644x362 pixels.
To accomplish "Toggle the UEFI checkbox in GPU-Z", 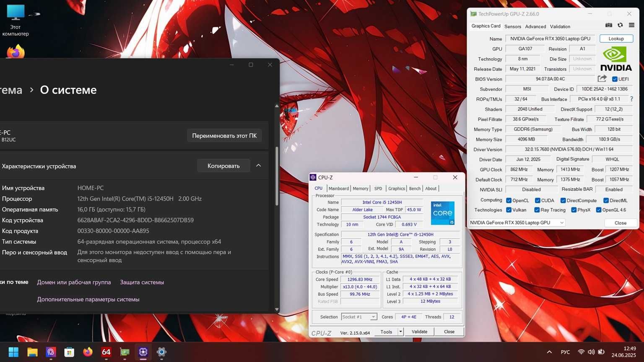I will [615, 79].
